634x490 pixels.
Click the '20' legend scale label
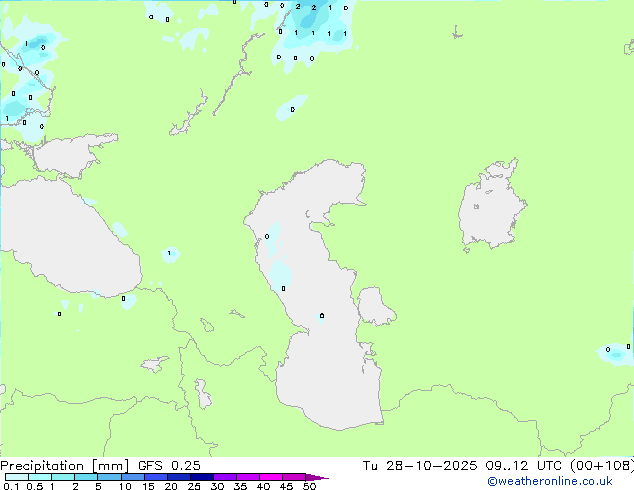(171, 486)
